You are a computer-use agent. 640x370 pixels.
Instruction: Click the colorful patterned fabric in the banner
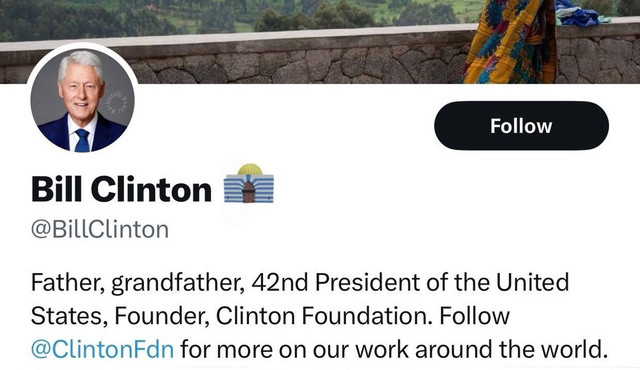tap(510, 43)
